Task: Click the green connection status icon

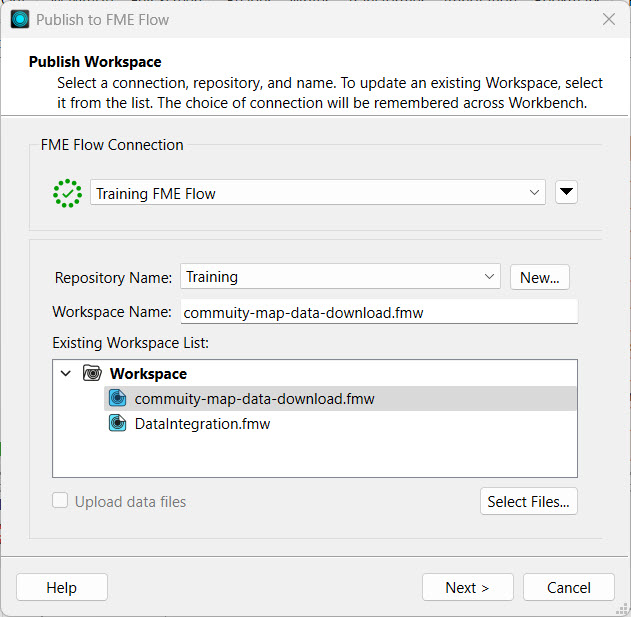Action: (67, 193)
